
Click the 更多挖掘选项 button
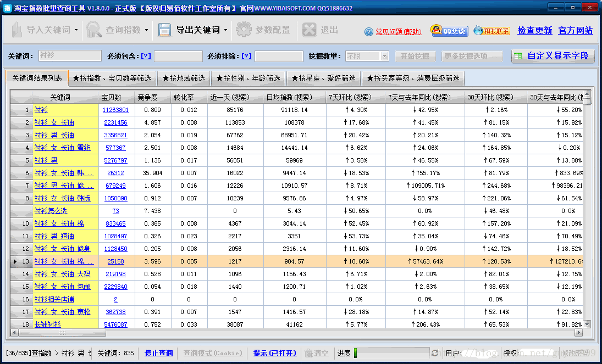pyautogui.click(x=472, y=56)
